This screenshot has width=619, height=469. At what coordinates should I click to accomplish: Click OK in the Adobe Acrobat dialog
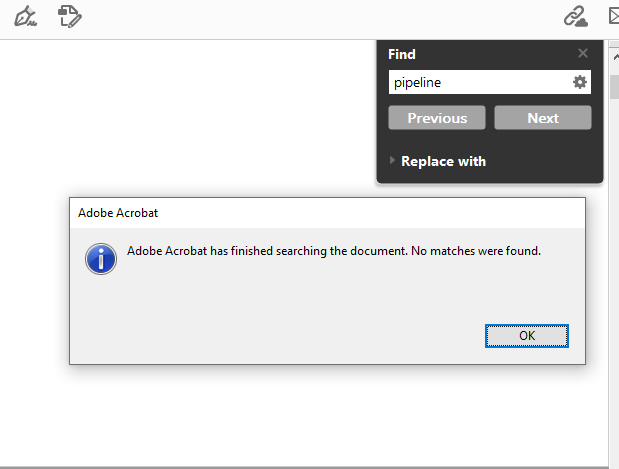[x=527, y=336]
